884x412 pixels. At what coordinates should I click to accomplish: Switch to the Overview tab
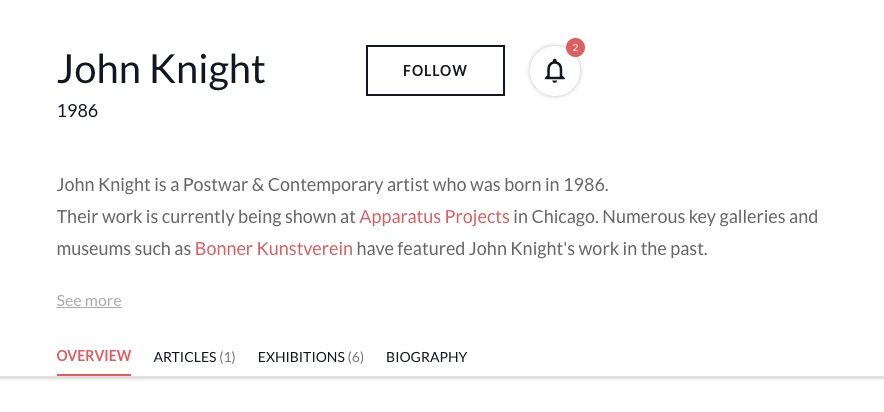tap(94, 356)
